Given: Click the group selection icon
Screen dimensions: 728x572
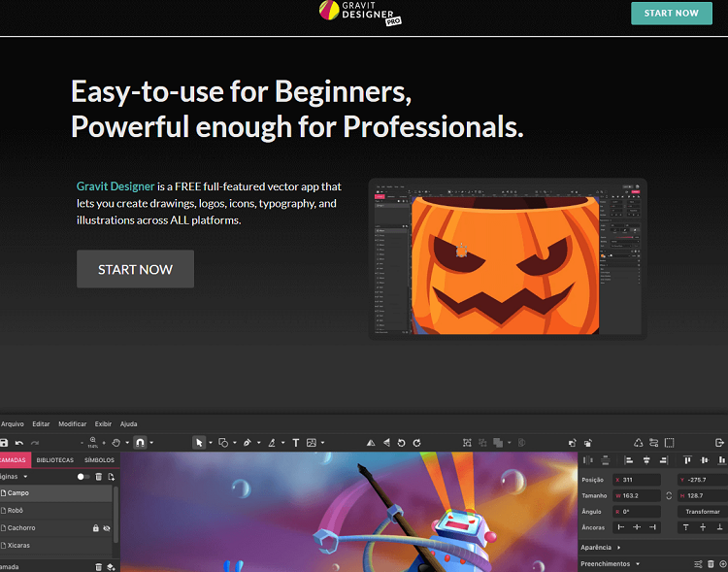Looking at the screenshot, I should [x=467, y=443].
